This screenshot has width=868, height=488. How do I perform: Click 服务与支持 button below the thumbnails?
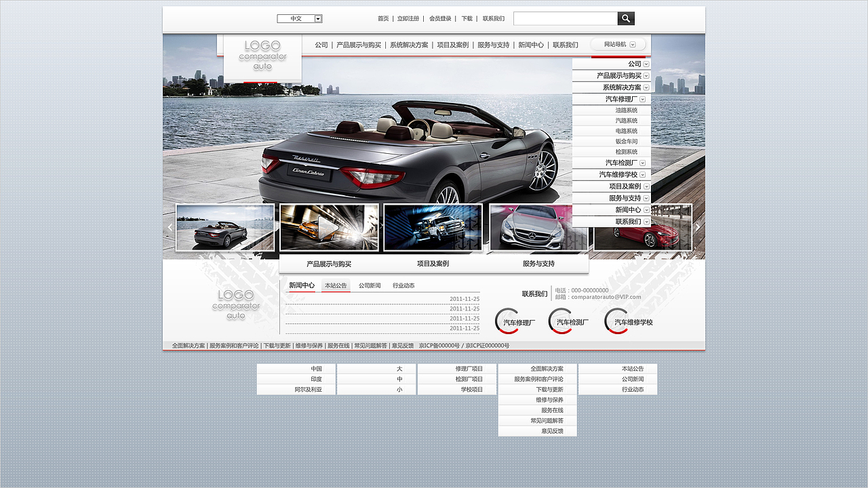[x=538, y=264]
